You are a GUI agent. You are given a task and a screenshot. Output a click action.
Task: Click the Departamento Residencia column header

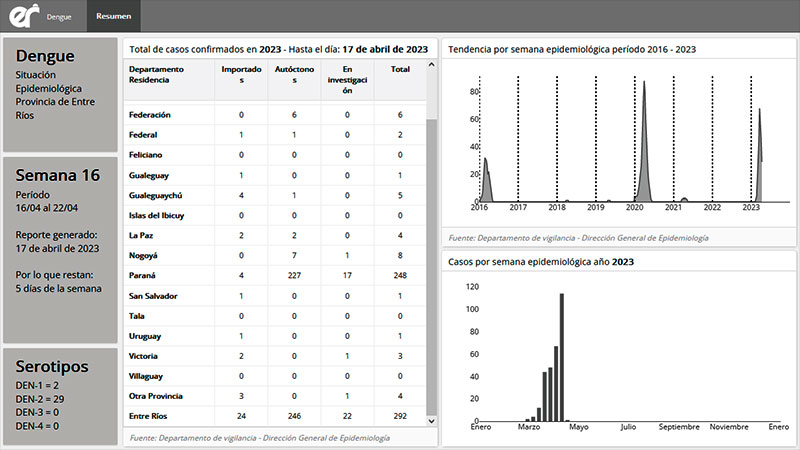156,75
